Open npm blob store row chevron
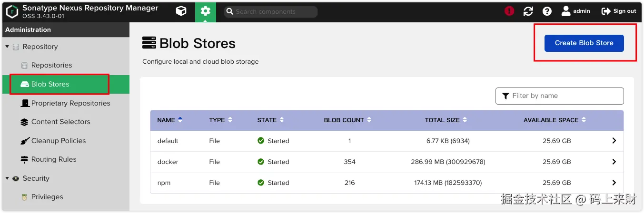This screenshot has width=644, height=213. [614, 183]
